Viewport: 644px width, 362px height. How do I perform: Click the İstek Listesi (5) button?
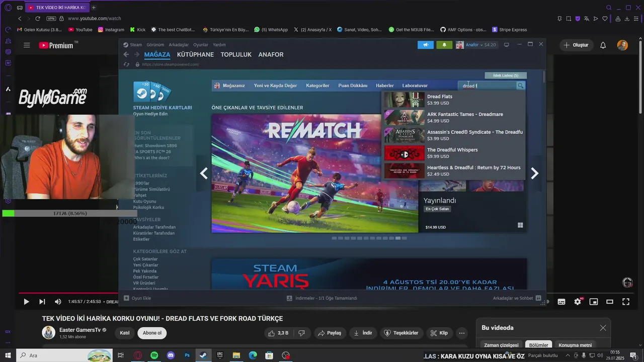506,75
